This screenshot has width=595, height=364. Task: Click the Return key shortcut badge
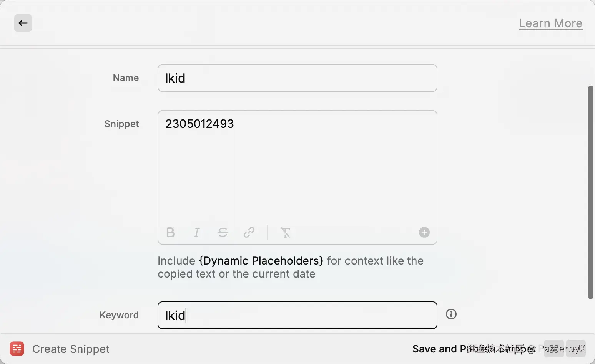coord(575,349)
